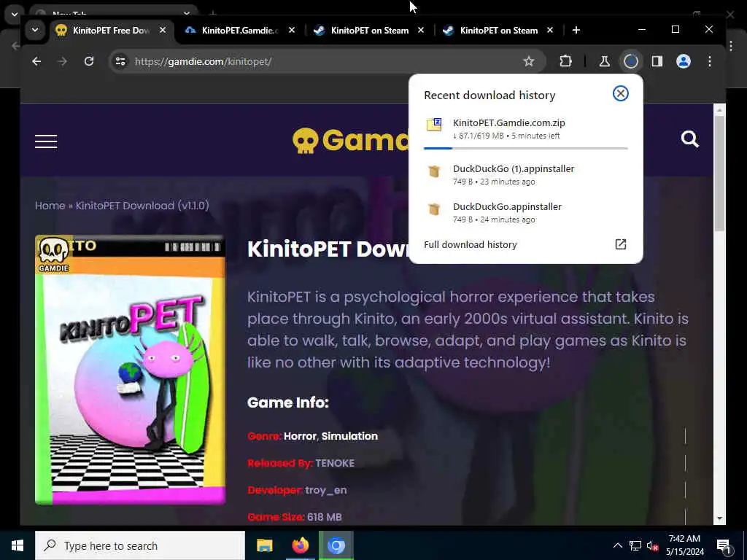Click the address bar URL field
Screen dimensions: 747x560
pyautogui.click(x=326, y=61)
